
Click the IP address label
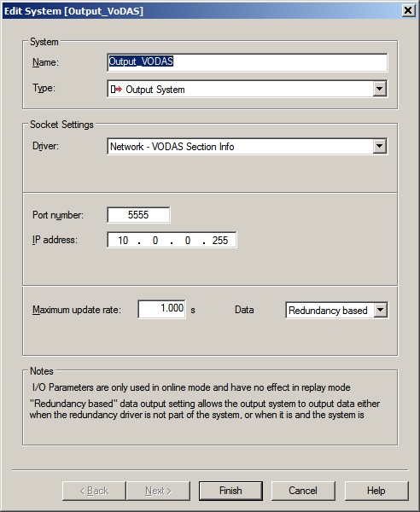[55, 240]
